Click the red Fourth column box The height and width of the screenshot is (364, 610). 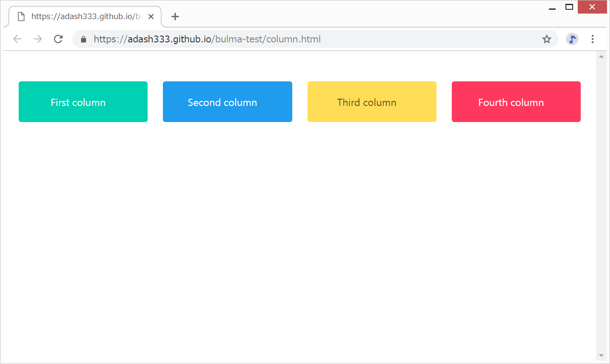coord(516,102)
